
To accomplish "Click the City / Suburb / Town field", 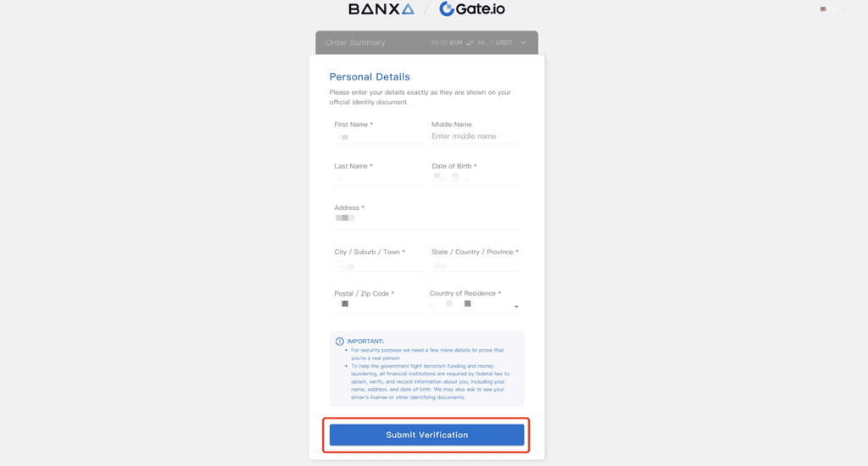I will 377,264.
